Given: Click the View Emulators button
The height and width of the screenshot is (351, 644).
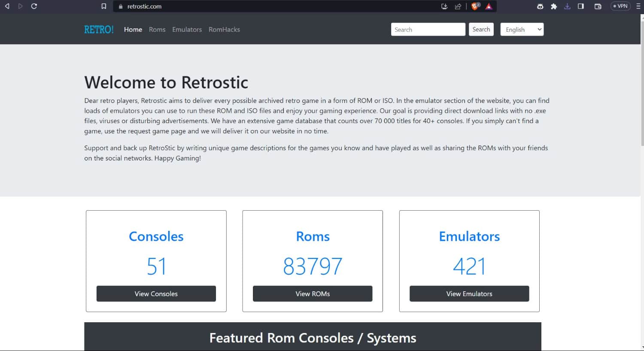Looking at the screenshot, I should pyautogui.click(x=469, y=294).
